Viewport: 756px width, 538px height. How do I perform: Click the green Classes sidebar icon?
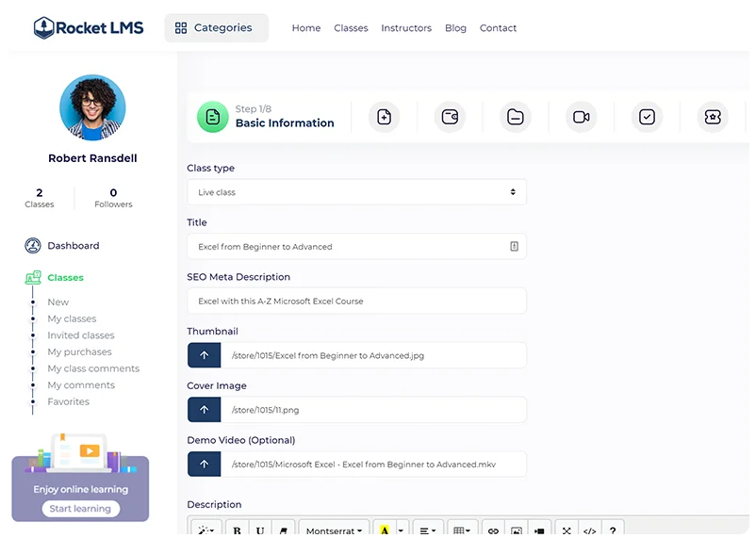[x=33, y=277]
